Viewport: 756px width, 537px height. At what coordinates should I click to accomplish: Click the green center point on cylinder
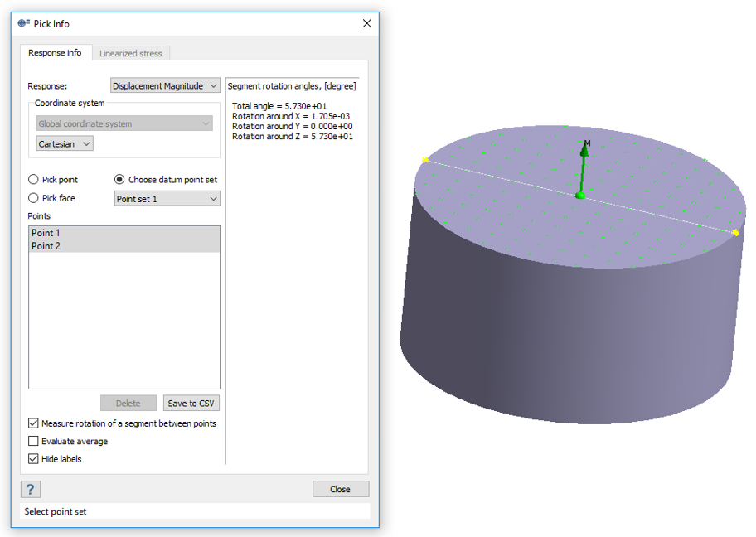coord(580,196)
